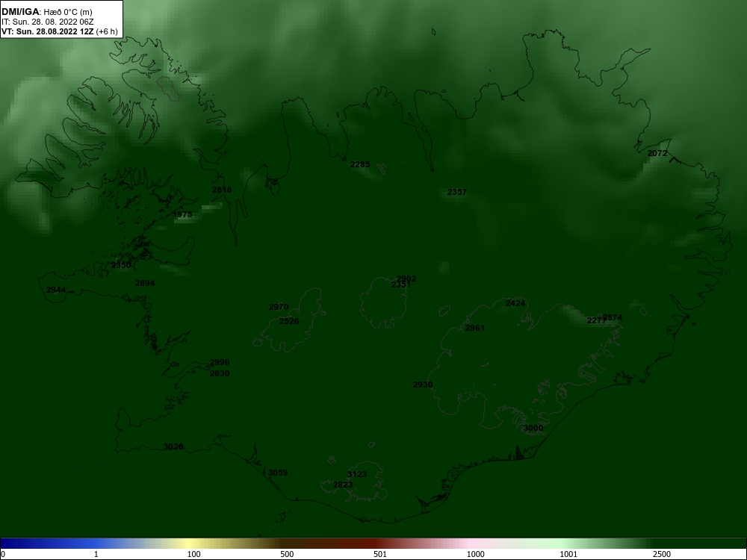This screenshot has width=747, height=560.
Task: Select the 3000 value label
Action: (533, 428)
